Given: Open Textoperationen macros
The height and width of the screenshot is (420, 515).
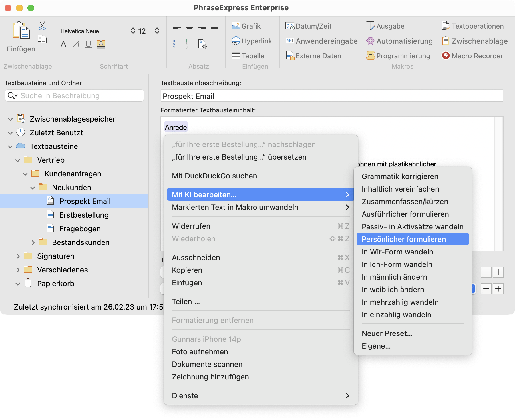Looking at the screenshot, I should point(473,26).
